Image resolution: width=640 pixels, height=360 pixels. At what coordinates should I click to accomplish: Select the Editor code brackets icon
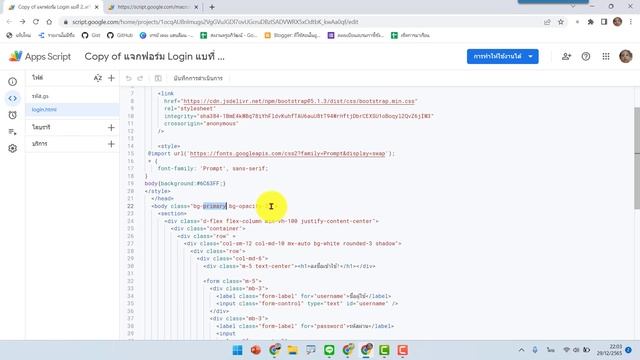click(13, 98)
